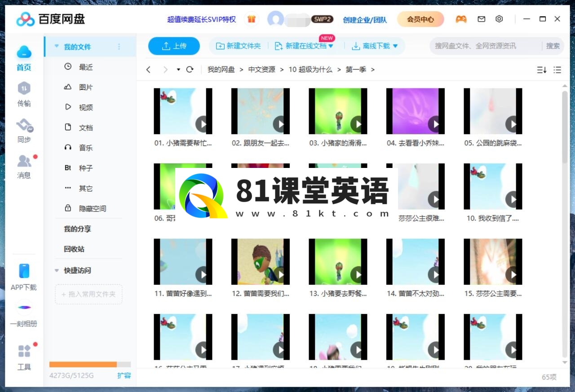Open video 04. 去看看小乔妹 thumbnail
Screen dimensions: 575x392
pyautogui.click(x=416, y=111)
